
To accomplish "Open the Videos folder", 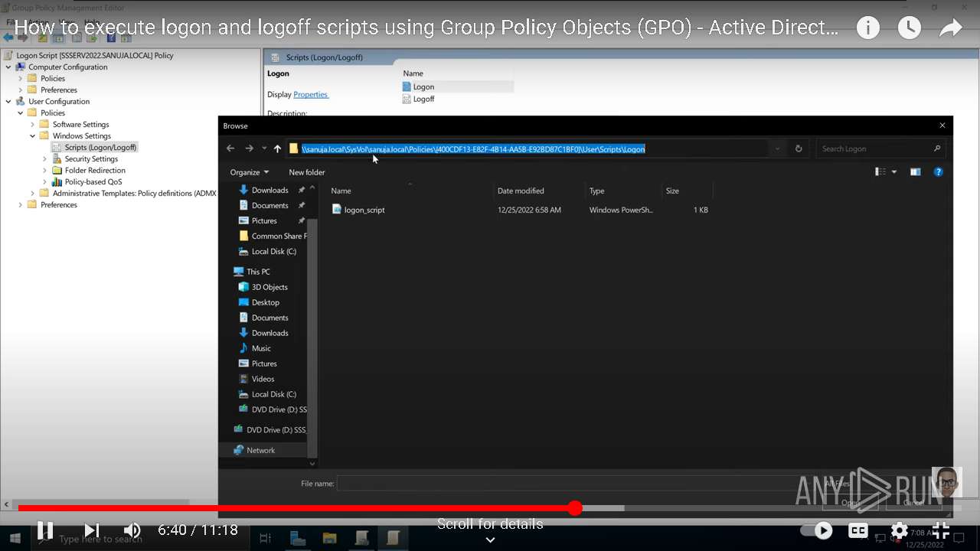I will click(x=263, y=379).
